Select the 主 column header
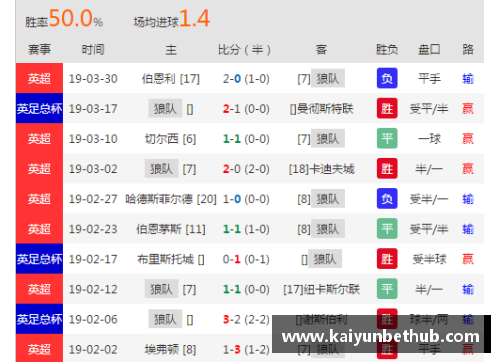Image resolution: width=500 pixels, height=362 pixels. [171, 50]
